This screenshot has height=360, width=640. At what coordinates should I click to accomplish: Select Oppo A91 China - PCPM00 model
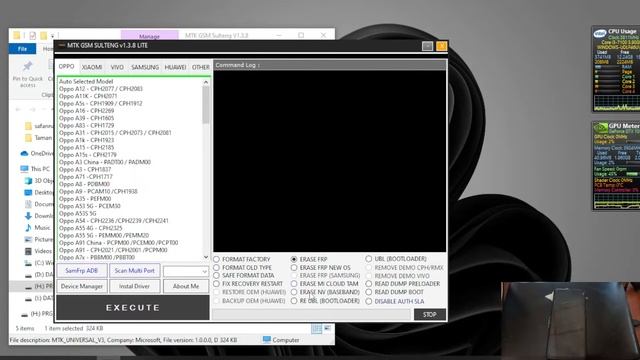[x=118, y=243]
